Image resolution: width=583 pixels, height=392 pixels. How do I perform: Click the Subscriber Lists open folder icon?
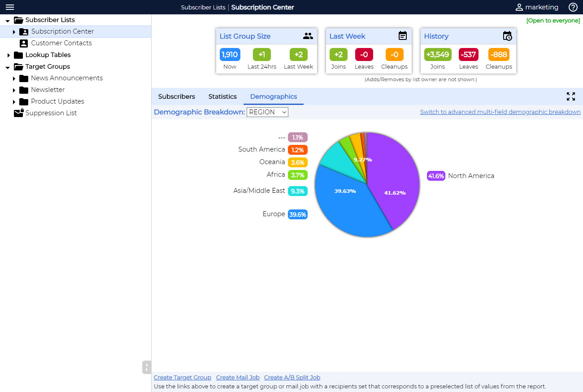pos(18,20)
